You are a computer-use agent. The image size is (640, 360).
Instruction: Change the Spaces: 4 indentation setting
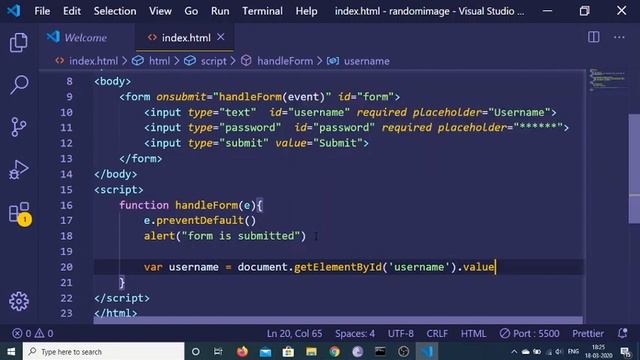355,333
